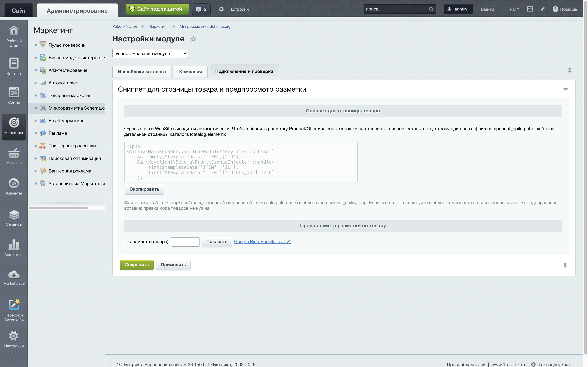Open the Аналитика chart icon
588x367 pixels.
click(x=14, y=245)
